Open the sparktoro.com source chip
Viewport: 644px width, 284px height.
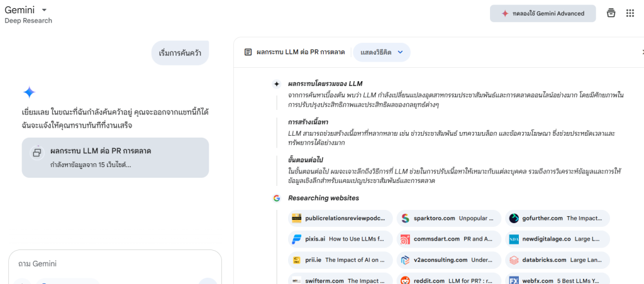pyautogui.click(x=448, y=219)
